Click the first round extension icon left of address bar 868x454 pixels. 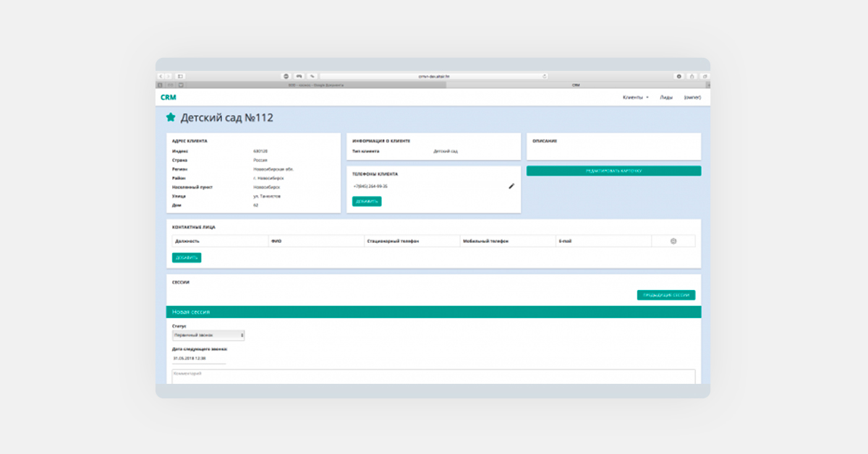[x=286, y=76]
